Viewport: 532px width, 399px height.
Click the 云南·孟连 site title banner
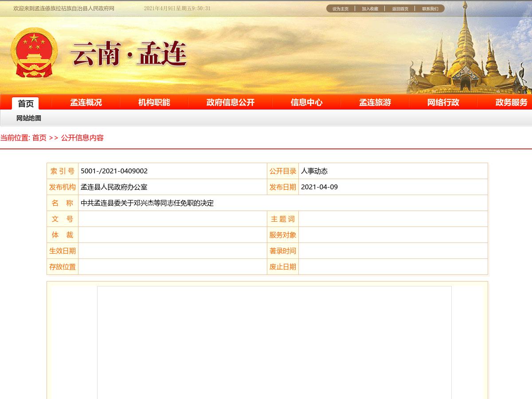click(x=129, y=54)
